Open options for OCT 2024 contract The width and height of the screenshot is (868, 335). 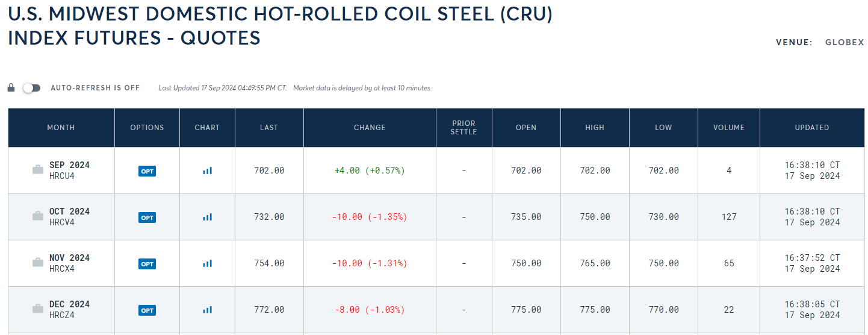click(x=147, y=218)
